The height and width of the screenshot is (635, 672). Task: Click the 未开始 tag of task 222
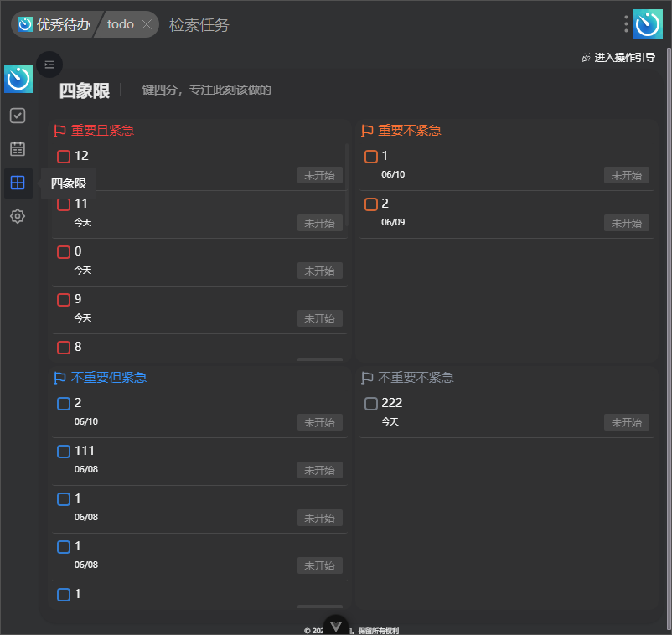(627, 422)
